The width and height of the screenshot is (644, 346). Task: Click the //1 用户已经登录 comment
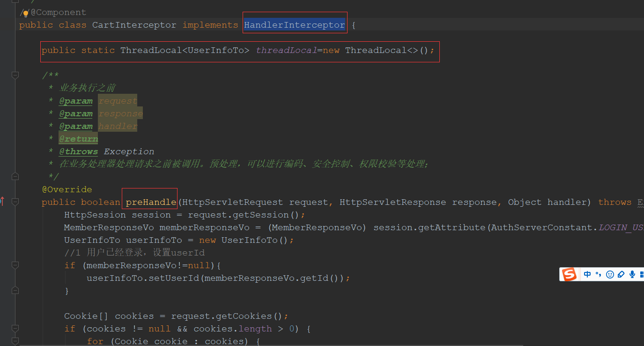tap(134, 253)
